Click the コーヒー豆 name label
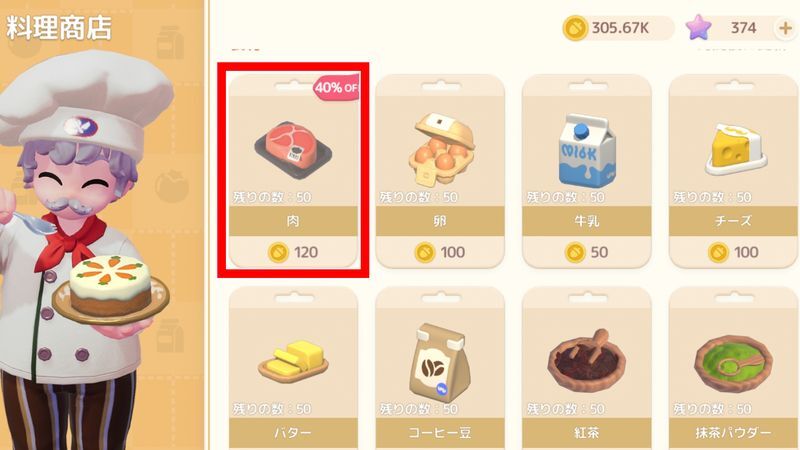Screen dimensions: 800x450 tap(440, 433)
